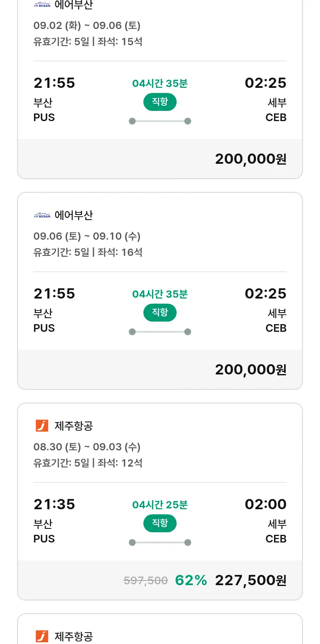
Task: Open the 09.06 (토) ~ 09.10 (수) date range
Action: point(87,236)
